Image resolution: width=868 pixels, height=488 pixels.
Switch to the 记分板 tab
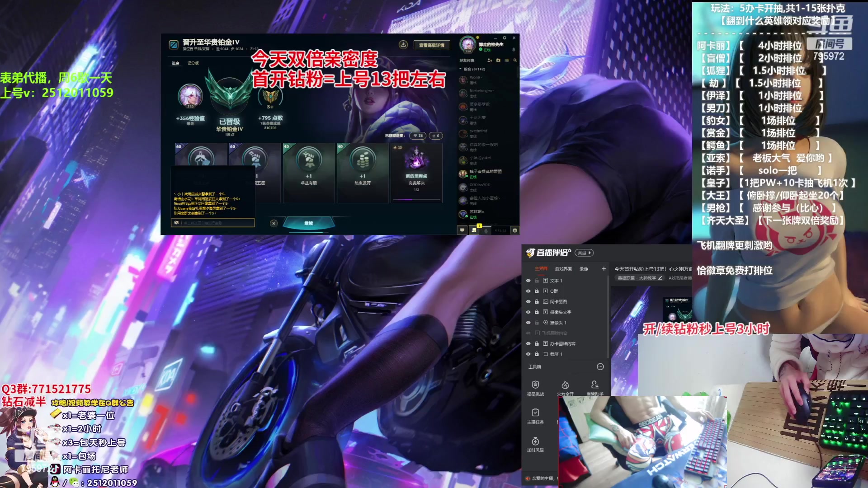click(193, 63)
